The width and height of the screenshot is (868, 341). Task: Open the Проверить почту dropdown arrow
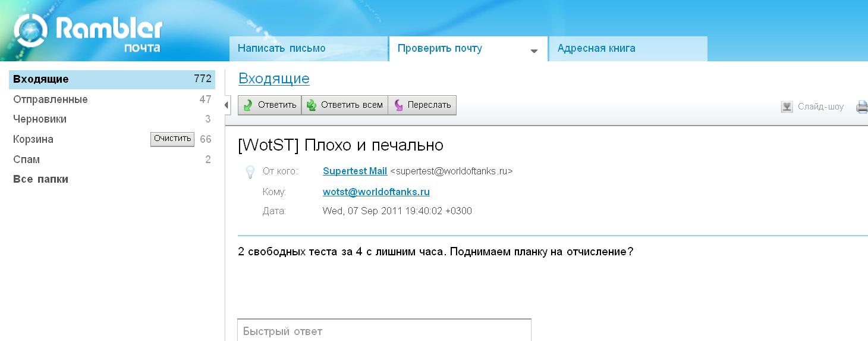[x=534, y=51]
